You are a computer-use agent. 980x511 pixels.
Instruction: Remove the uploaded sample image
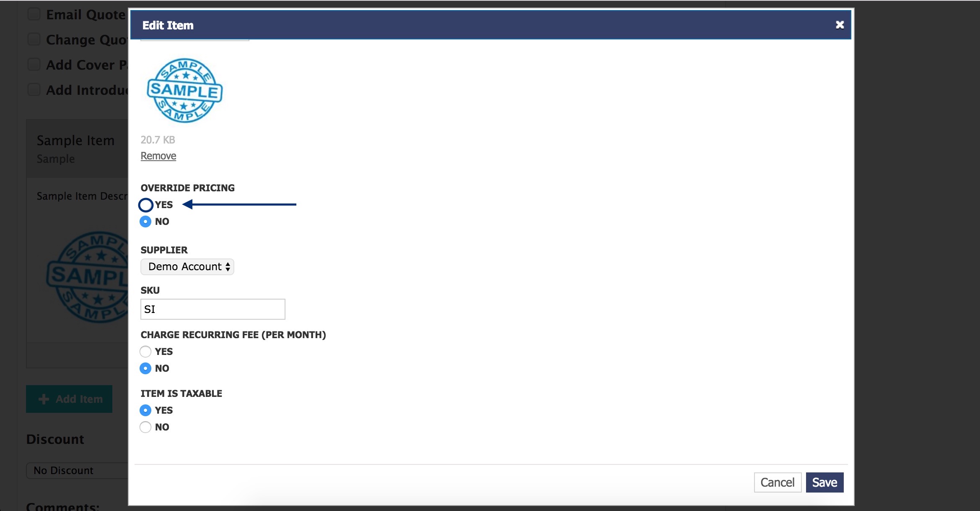pos(158,156)
